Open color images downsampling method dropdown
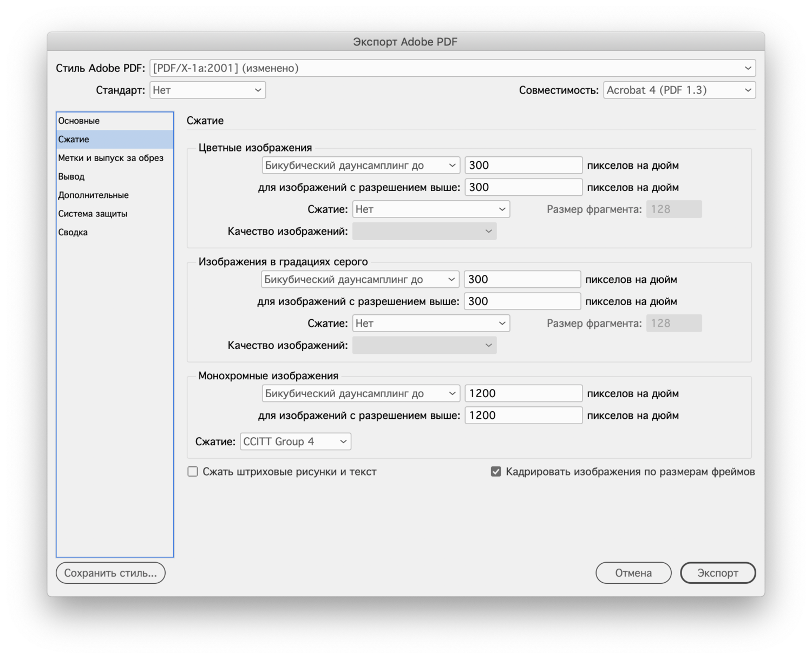 [361, 166]
